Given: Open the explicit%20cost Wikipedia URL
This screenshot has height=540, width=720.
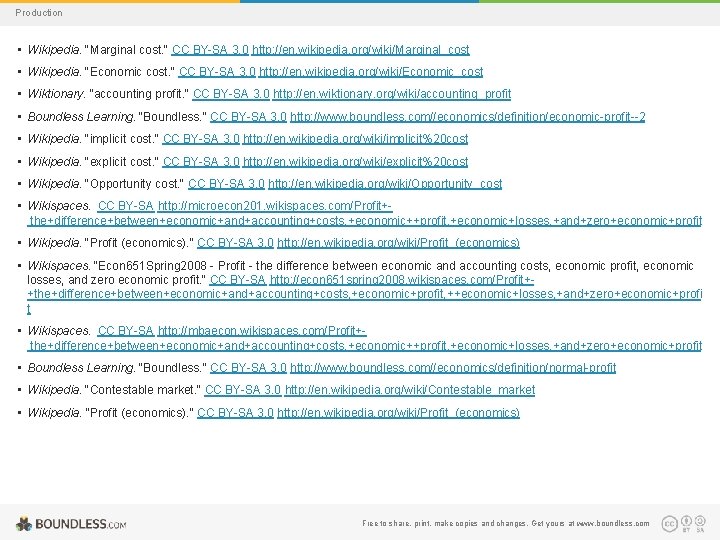Looking at the screenshot, I should [x=355, y=162].
